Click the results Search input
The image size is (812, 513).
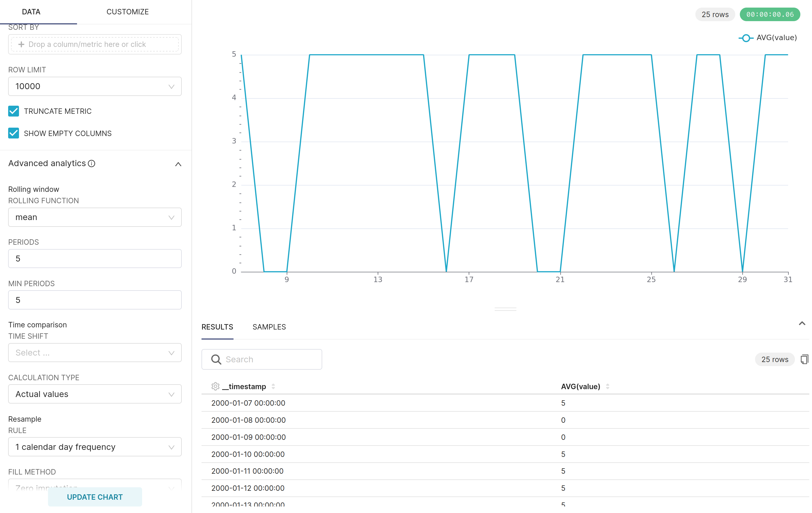[262, 360]
